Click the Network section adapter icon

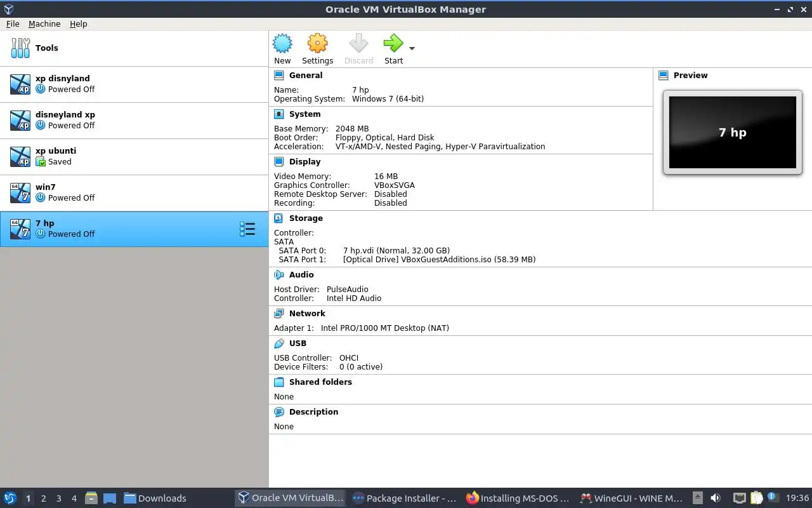[x=278, y=313]
